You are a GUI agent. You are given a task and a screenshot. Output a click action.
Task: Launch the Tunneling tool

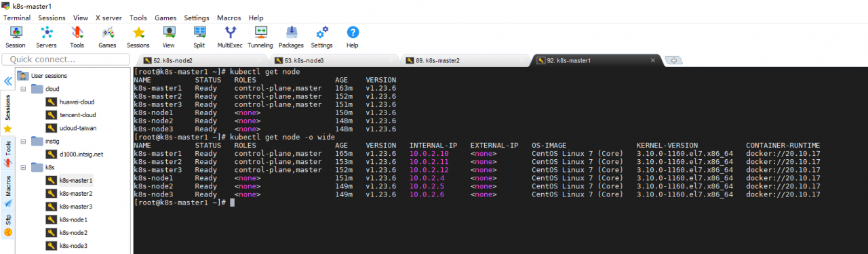point(260,37)
